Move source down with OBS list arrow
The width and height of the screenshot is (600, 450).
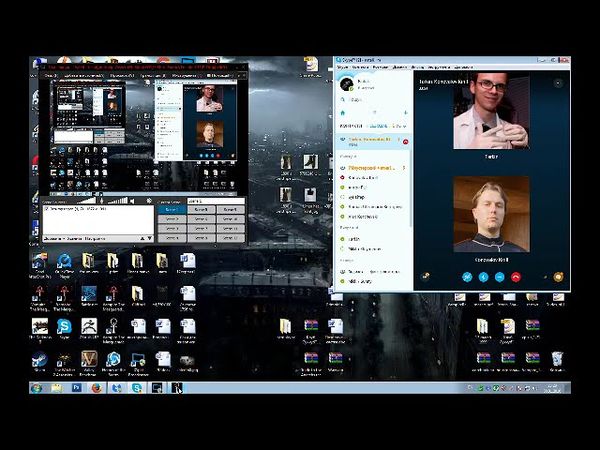[x=150, y=238]
